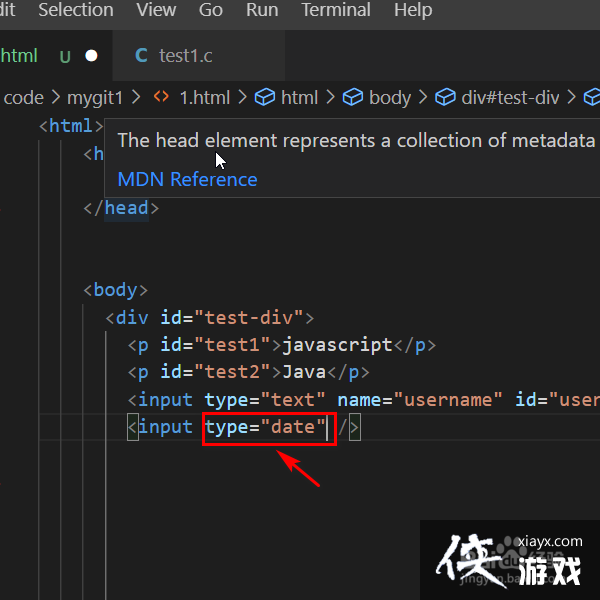This screenshot has height=600, width=600.
Task: Click the type="text" attribute
Action: tap(265, 400)
